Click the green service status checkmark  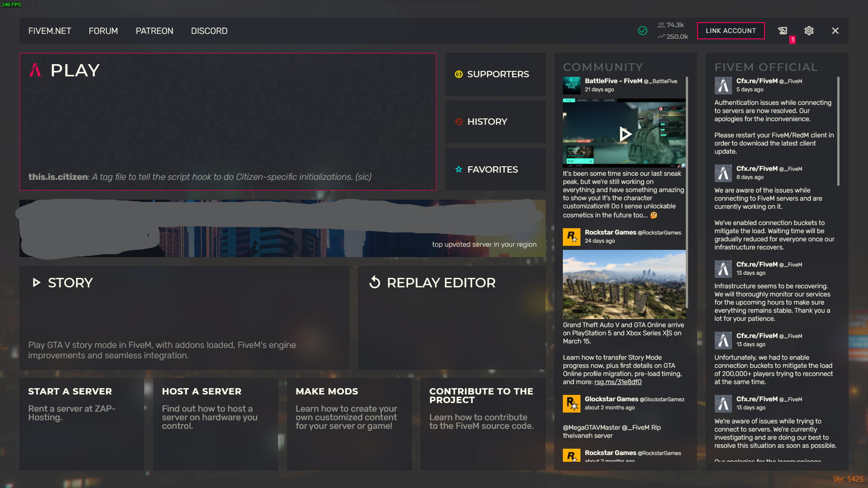pyautogui.click(x=642, y=31)
